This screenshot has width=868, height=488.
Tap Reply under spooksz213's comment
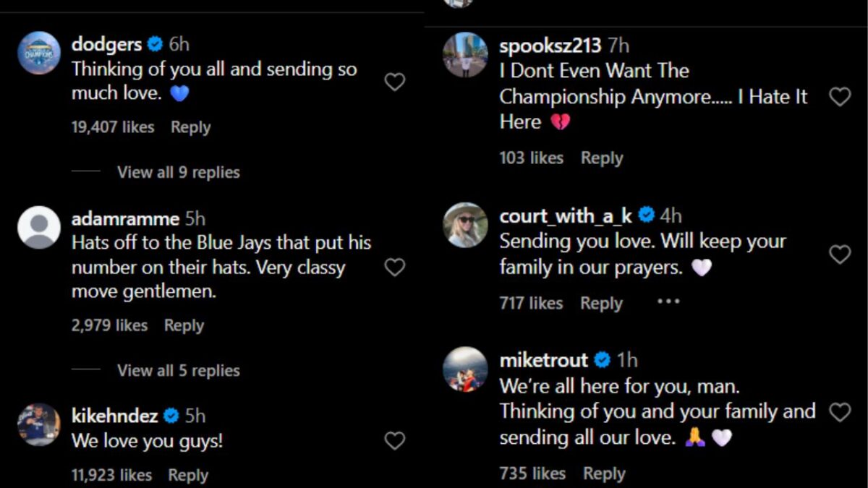tap(602, 158)
